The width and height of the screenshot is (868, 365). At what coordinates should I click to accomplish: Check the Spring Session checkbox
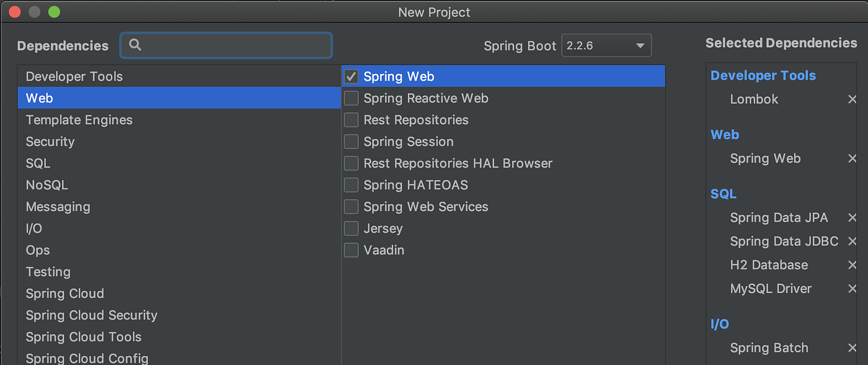(x=351, y=142)
